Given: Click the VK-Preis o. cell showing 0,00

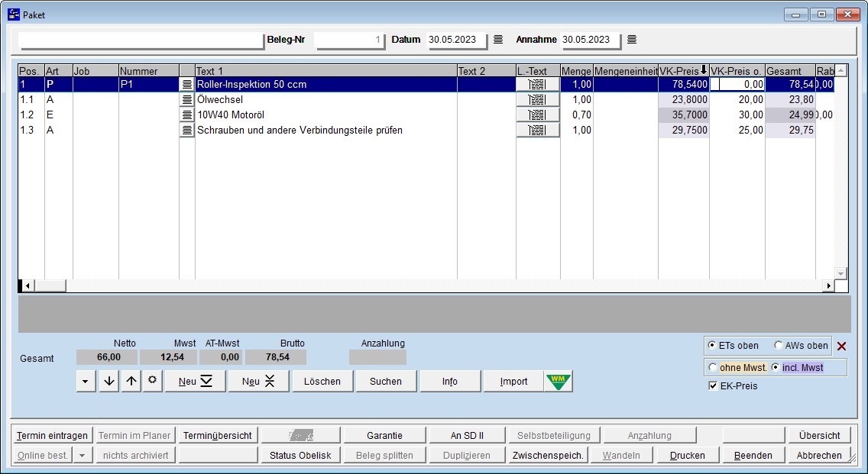Looking at the screenshot, I should [x=737, y=85].
